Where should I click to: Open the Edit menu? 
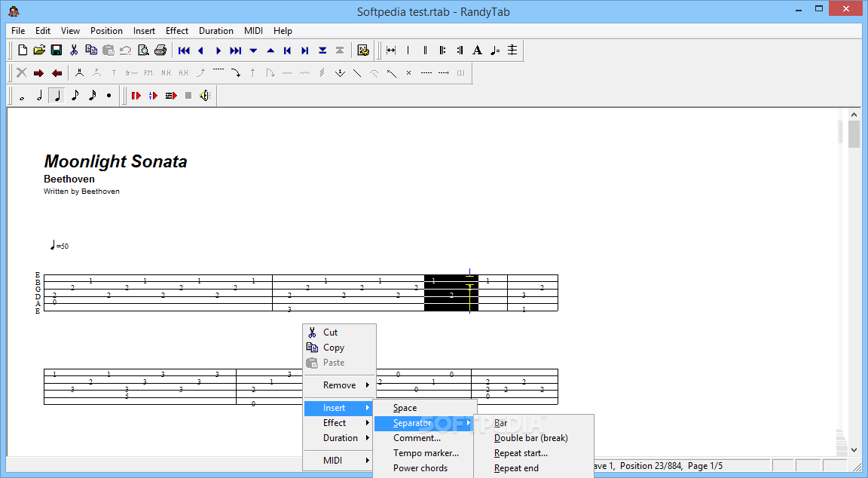point(43,31)
